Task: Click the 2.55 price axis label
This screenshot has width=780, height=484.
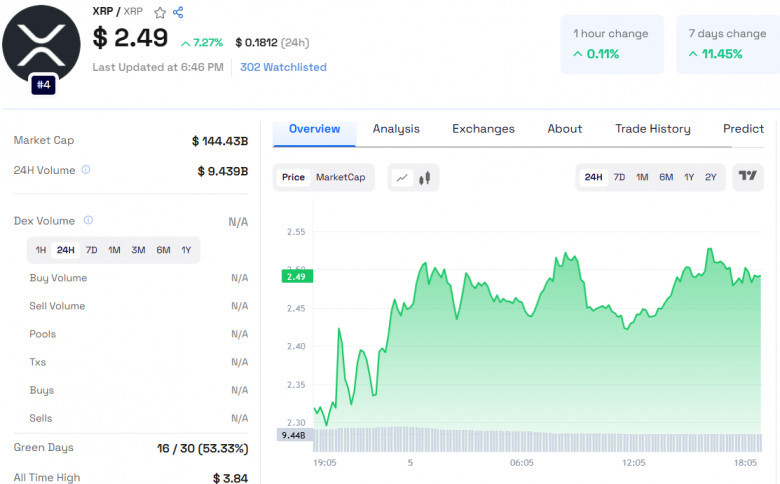Action: point(296,232)
